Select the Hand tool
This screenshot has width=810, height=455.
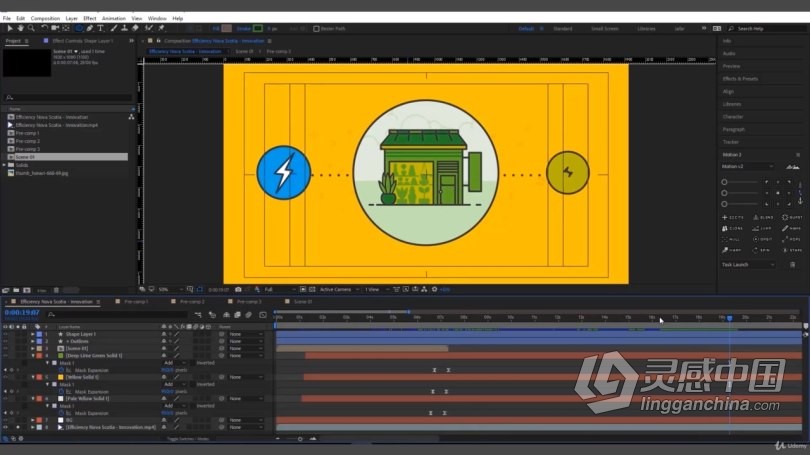[x=21, y=28]
